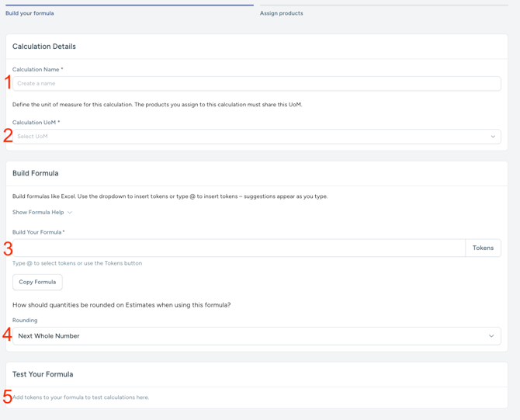This screenshot has height=420, width=520.
Task: Click the 'Add tokens to your formula' message
Action: point(81,397)
